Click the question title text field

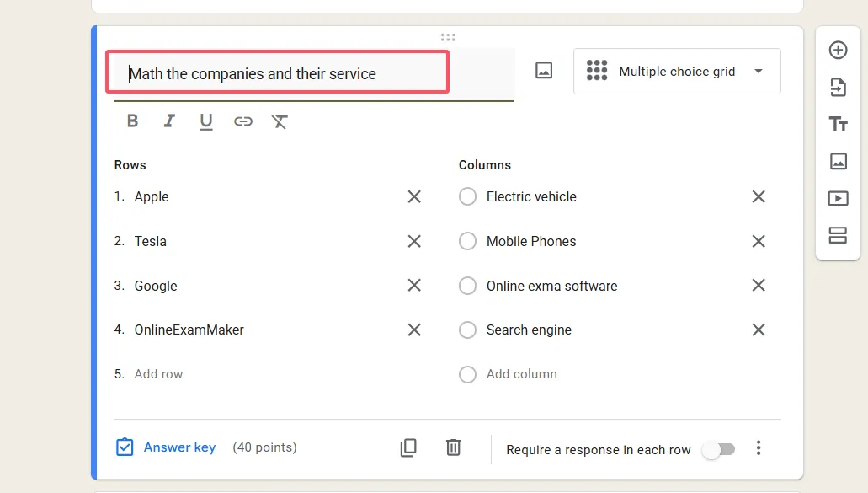[278, 74]
